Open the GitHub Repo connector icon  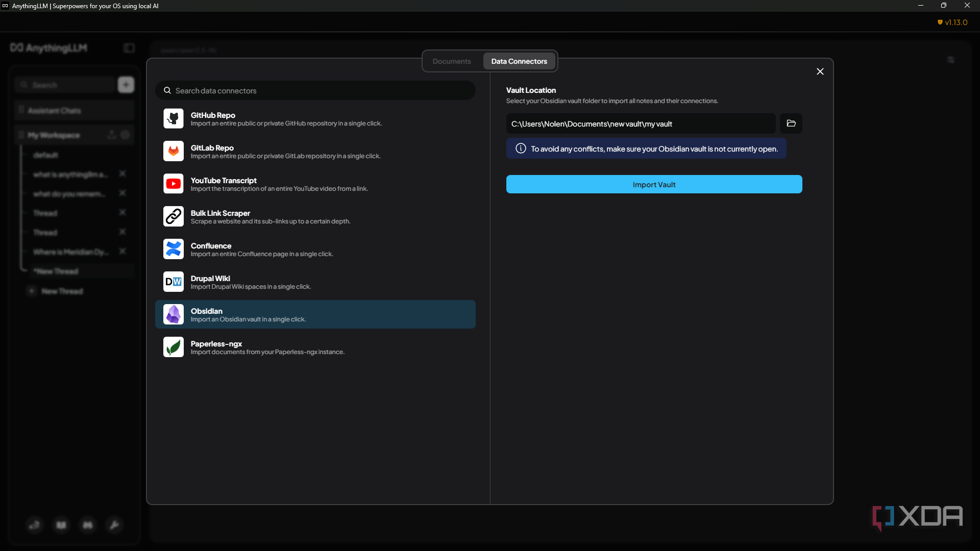[174, 118]
